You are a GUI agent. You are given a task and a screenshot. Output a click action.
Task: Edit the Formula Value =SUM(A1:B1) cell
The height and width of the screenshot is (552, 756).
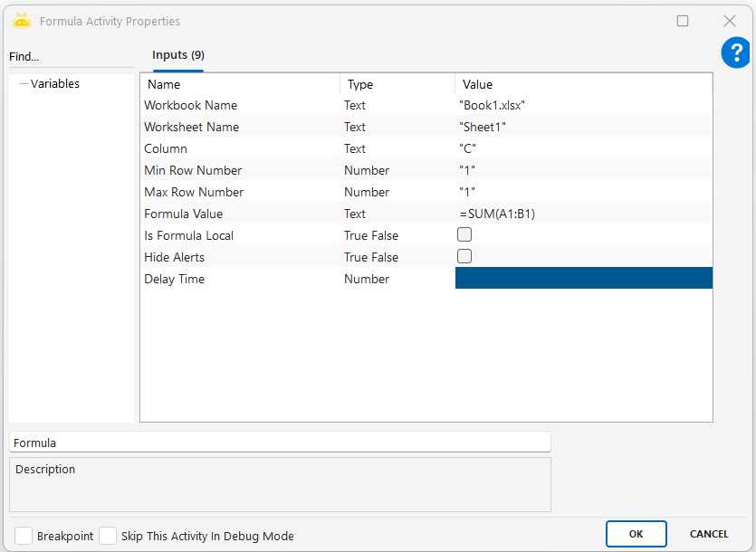[x=583, y=214]
